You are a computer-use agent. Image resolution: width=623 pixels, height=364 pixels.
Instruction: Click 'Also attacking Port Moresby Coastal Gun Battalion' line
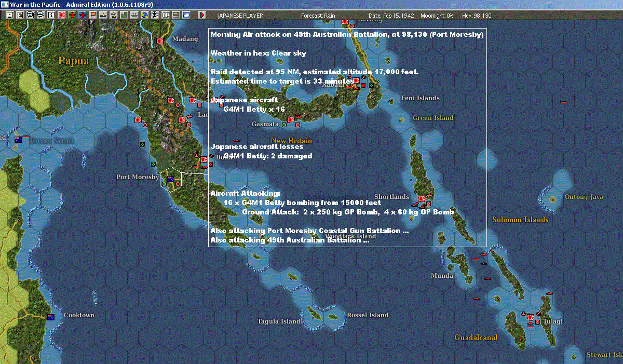[x=309, y=231]
